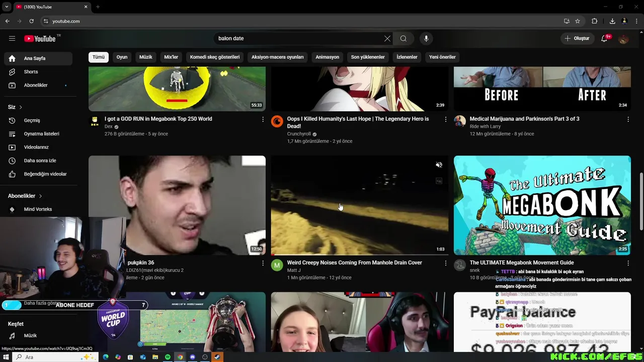This screenshot has width=644, height=362.
Task: Open the Medical Marijuana and Parkinson's title
Action: [524, 119]
